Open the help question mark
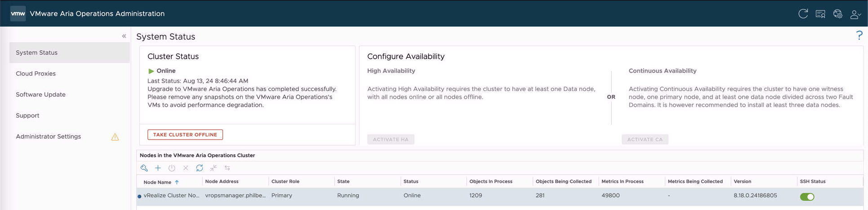The height and width of the screenshot is (210, 868). tap(859, 35)
